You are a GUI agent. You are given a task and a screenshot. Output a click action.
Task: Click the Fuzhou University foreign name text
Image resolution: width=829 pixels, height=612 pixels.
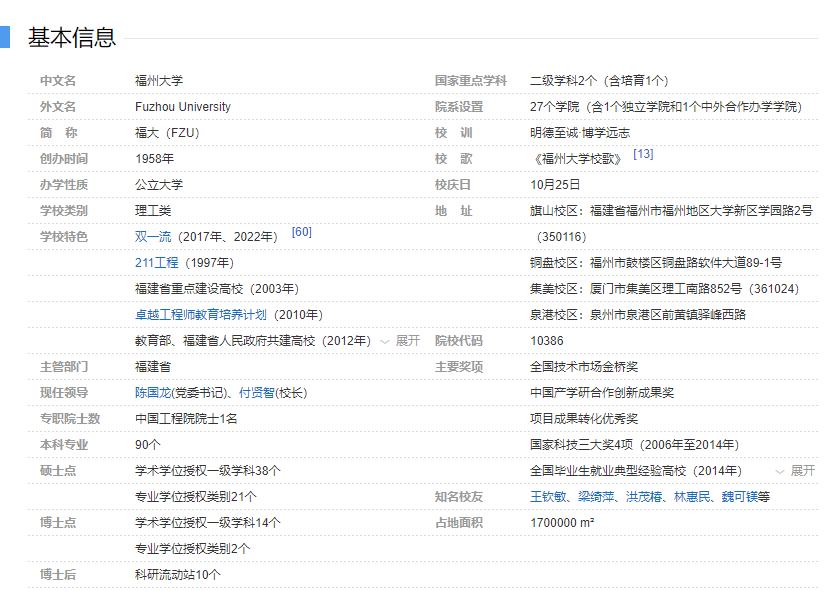[x=182, y=107]
